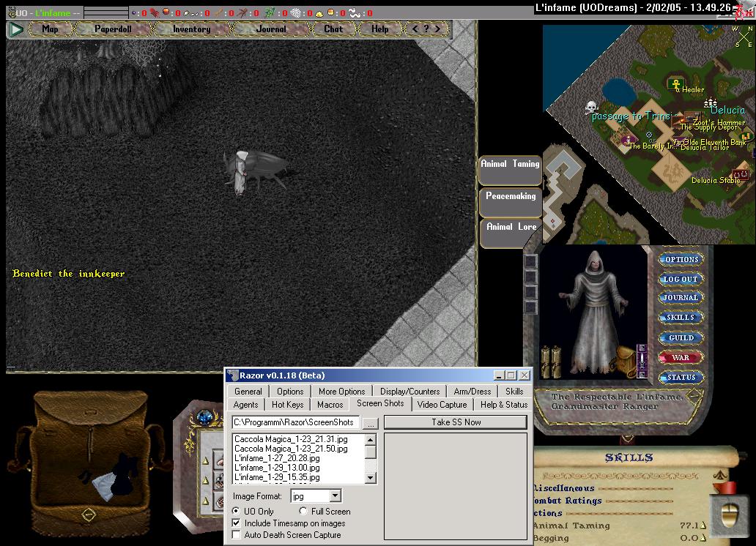Image resolution: width=756 pixels, height=546 pixels.
Task: Click the diamond minimize icon on the backpack
Action: tap(89, 515)
